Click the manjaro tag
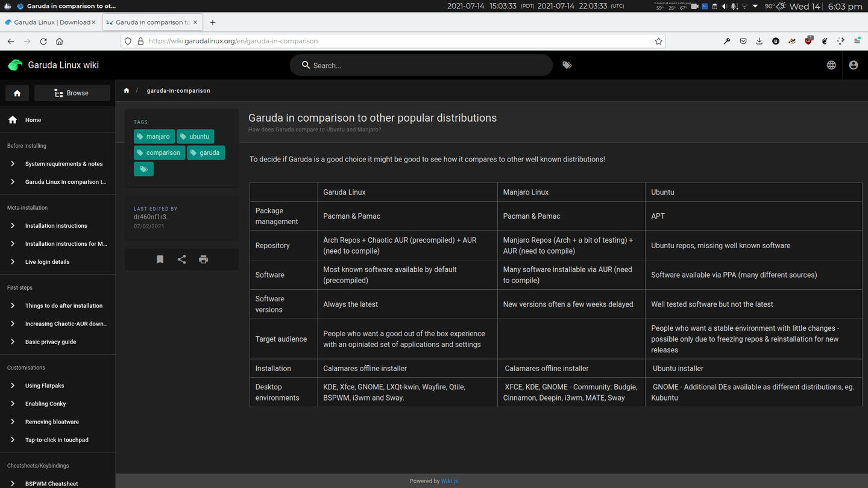The height and width of the screenshot is (488, 868). tap(154, 137)
